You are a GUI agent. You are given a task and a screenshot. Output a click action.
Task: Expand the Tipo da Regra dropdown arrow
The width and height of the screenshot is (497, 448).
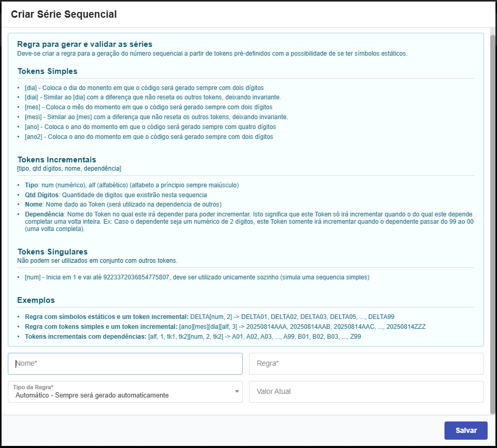tap(237, 391)
